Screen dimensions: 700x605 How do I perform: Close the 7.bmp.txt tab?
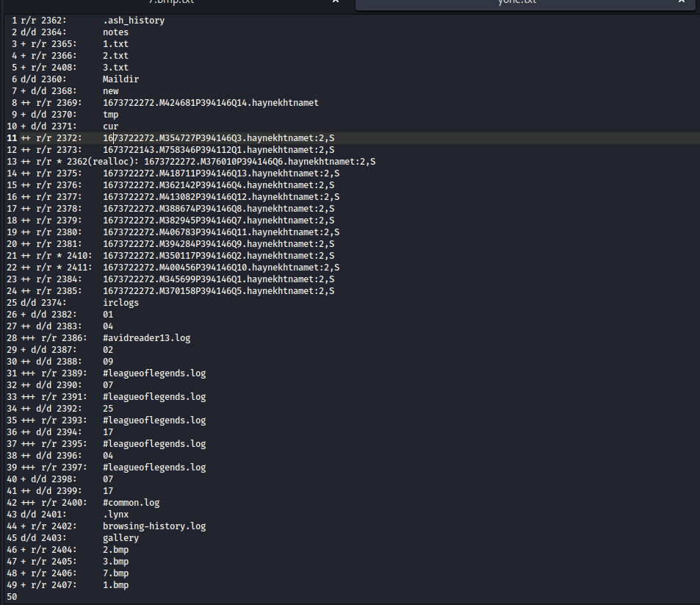point(336,3)
